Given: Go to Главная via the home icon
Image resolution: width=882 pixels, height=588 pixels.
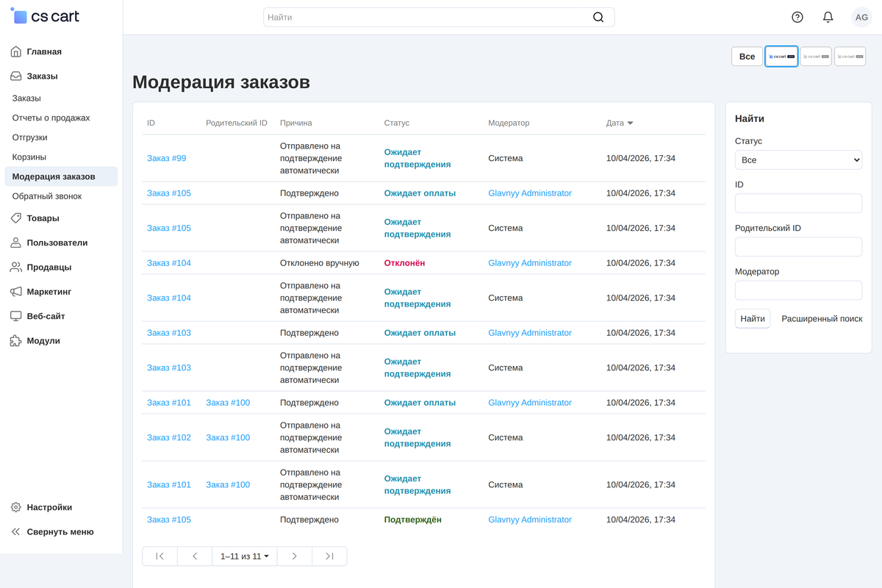Looking at the screenshot, I should (x=16, y=51).
